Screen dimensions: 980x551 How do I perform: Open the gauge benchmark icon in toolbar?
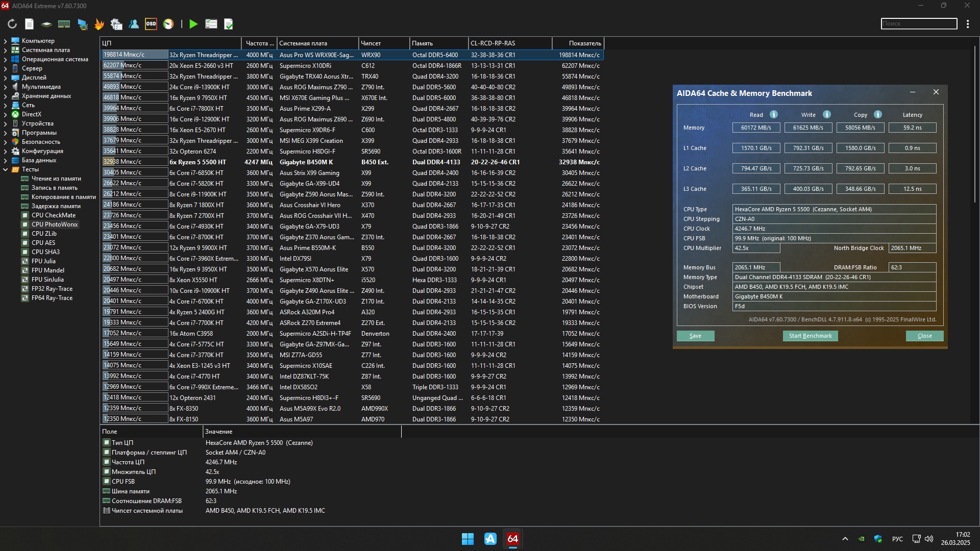(x=168, y=24)
